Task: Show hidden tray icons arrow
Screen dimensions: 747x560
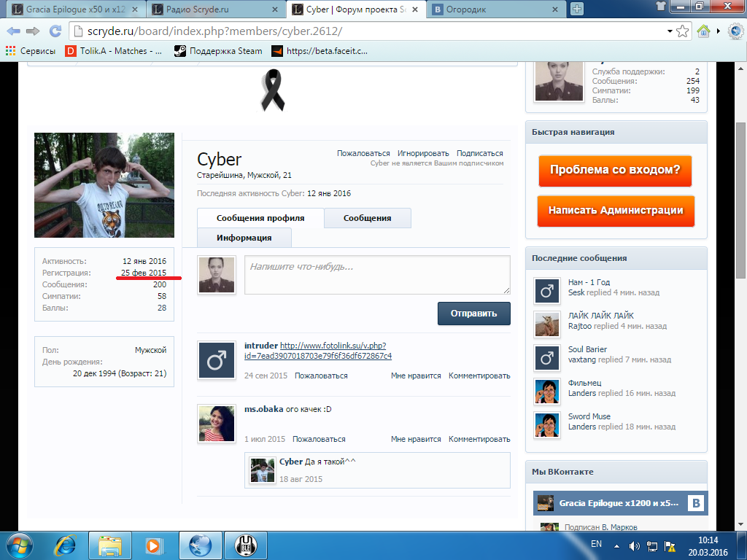Action: coord(617,545)
